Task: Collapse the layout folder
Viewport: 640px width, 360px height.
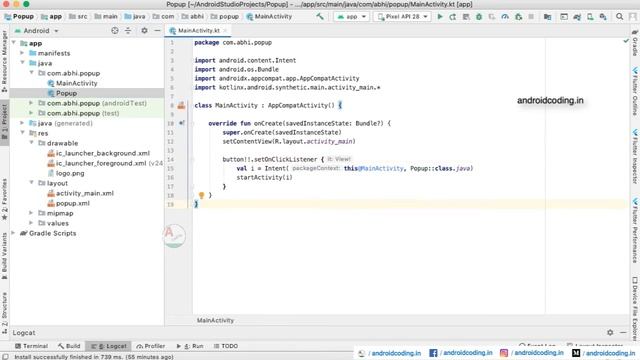Action: tap(31, 182)
